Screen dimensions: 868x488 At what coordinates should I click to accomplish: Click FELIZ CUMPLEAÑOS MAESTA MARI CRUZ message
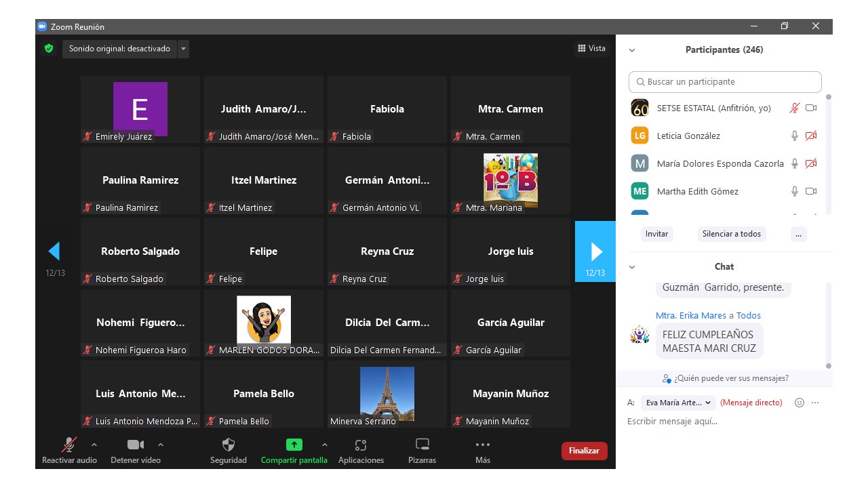click(709, 341)
